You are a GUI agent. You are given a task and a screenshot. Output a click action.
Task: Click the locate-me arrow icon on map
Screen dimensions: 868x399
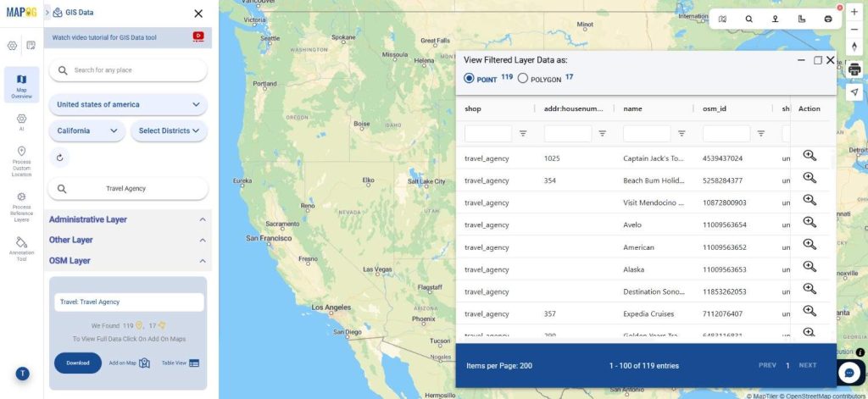point(854,91)
